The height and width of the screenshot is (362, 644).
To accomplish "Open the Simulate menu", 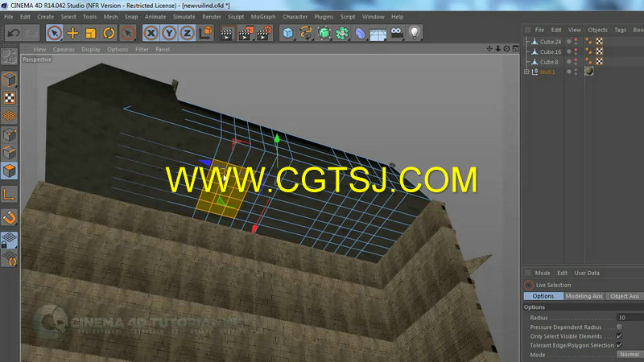I will point(184,17).
